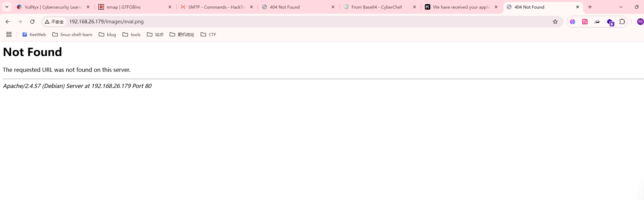Reload the current page

(x=32, y=22)
